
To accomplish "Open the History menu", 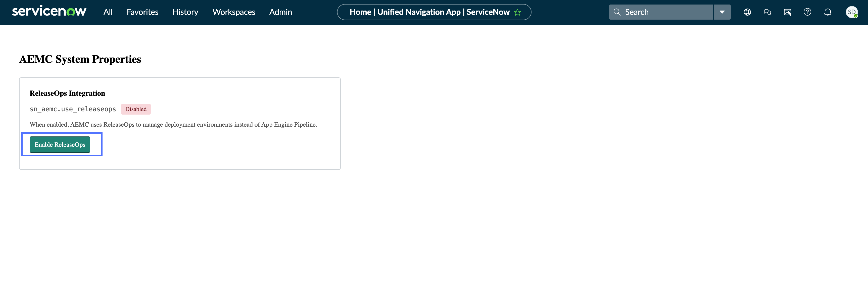I will [185, 12].
